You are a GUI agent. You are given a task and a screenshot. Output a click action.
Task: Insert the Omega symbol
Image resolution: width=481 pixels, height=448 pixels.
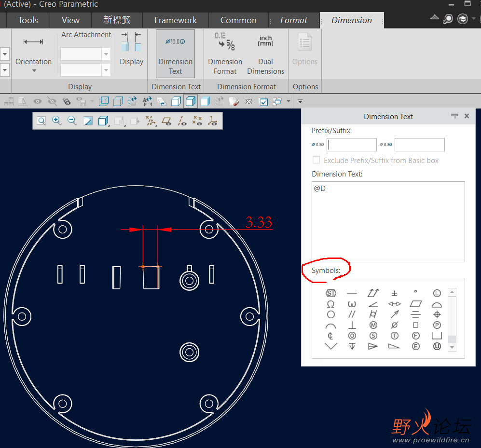pyautogui.click(x=330, y=304)
